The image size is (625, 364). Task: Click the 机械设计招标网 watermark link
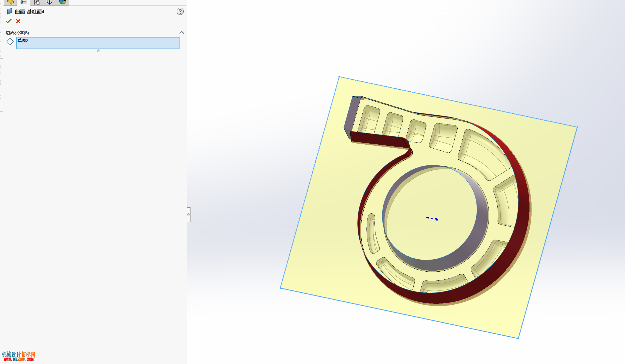click(19, 356)
